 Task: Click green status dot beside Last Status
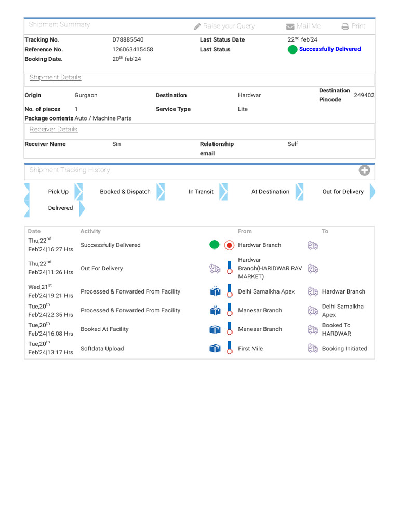292,49
